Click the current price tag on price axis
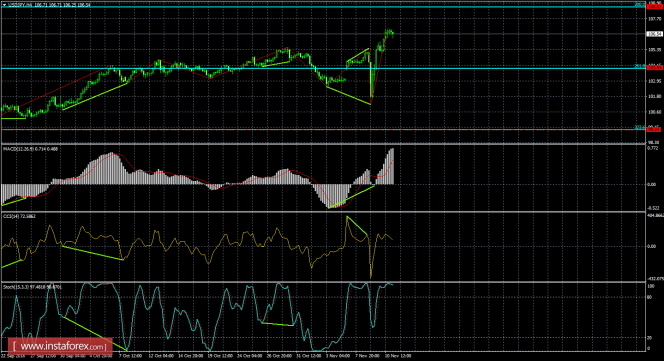Image resolution: width=664 pixels, height=361 pixels. click(x=654, y=34)
